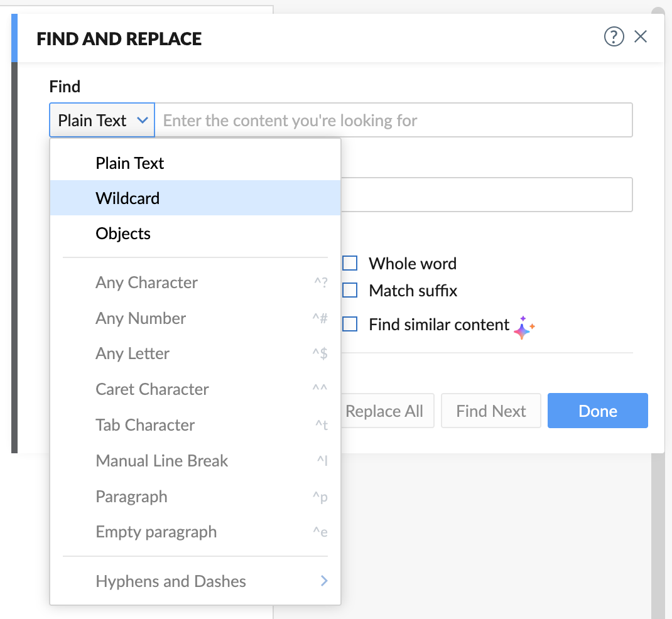Select the Empty paragraph option
The image size is (672, 619).
click(195, 532)
